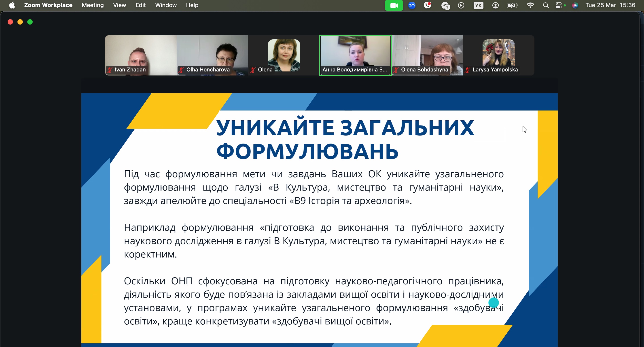Open the Viber menu bar icon
Screen dimensions: 644x347
428,5
